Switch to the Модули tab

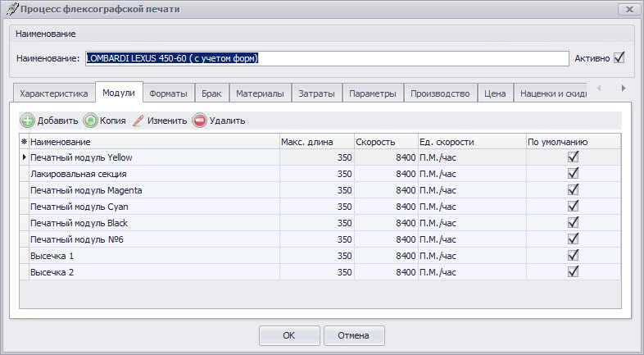(119, 93)
